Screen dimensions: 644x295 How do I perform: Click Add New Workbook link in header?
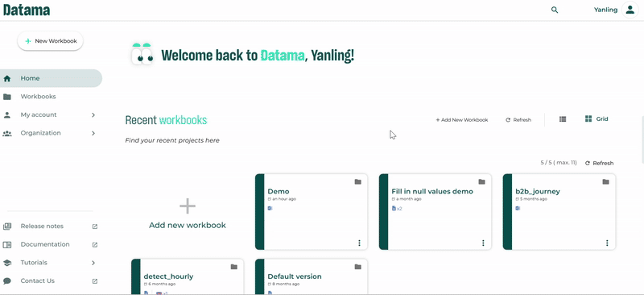[462, 120]
